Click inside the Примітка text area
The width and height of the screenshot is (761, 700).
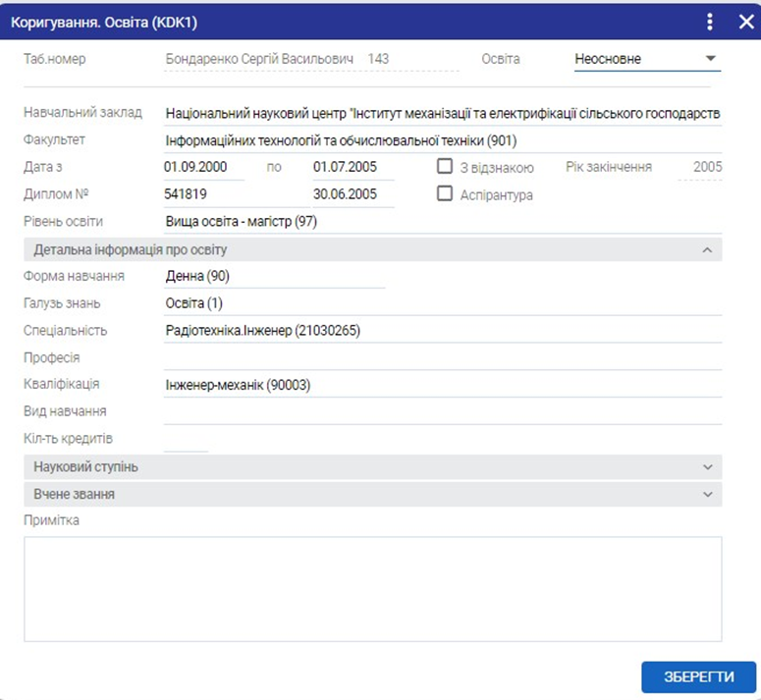pos(372,588)
